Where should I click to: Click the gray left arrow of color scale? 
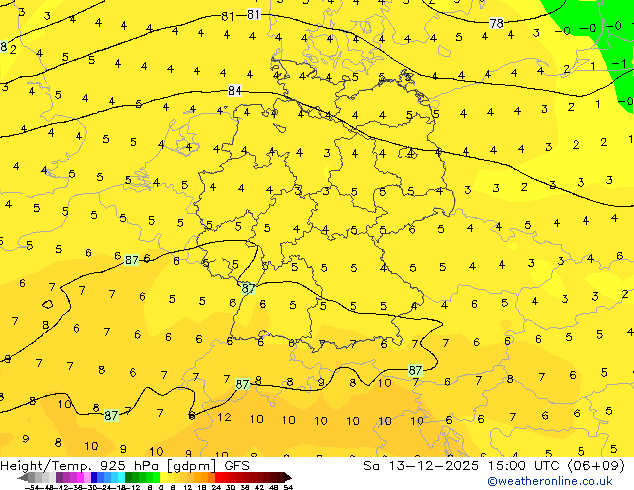coord(23,477)
